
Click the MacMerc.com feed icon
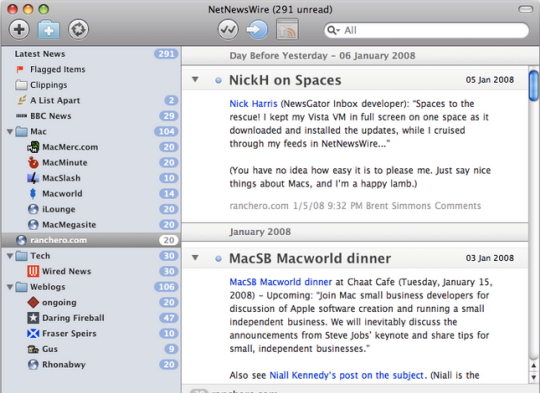click(x=33, y=147)
